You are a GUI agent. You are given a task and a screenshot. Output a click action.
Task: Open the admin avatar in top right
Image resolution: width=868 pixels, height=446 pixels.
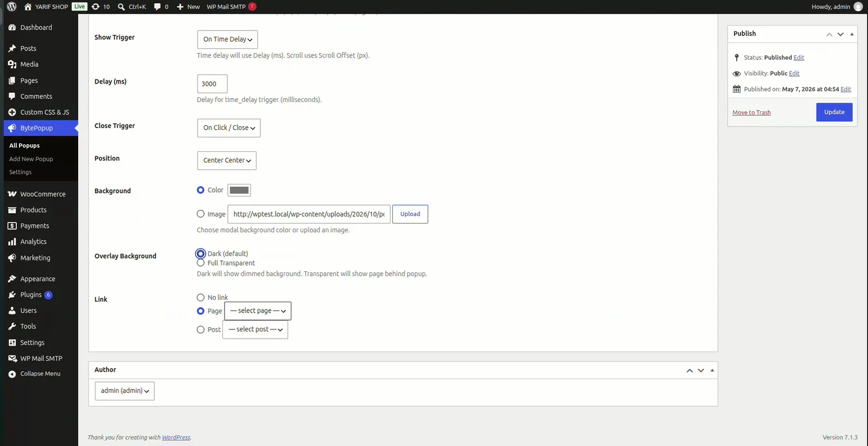tap(858, 7)
